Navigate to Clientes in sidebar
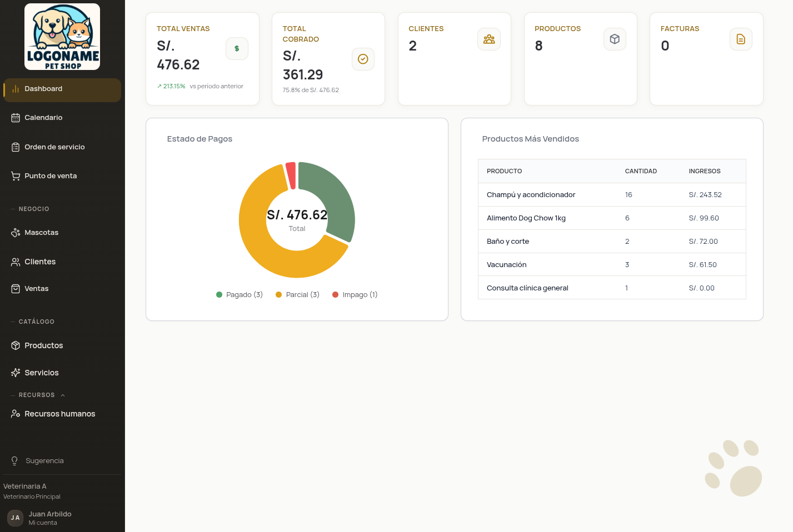793x532 pixels. [62, 262]
